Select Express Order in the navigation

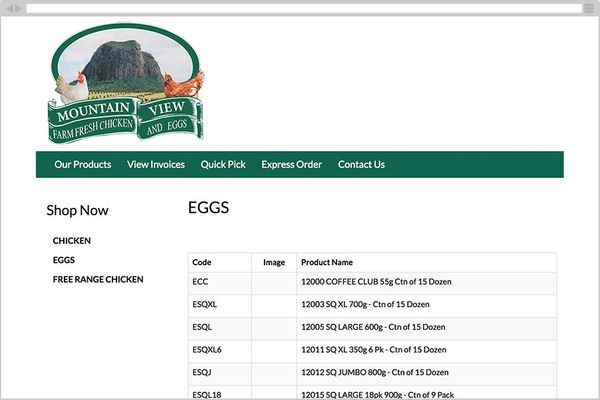[292, 165]
